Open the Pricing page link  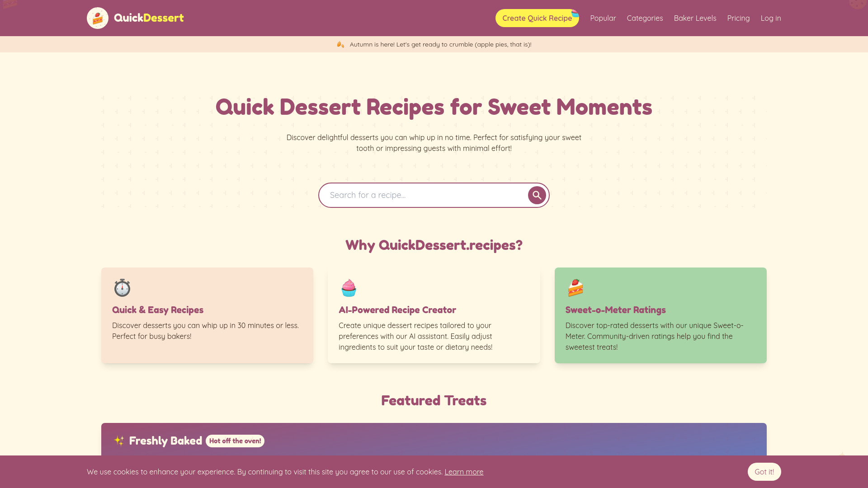click(738, 18)
